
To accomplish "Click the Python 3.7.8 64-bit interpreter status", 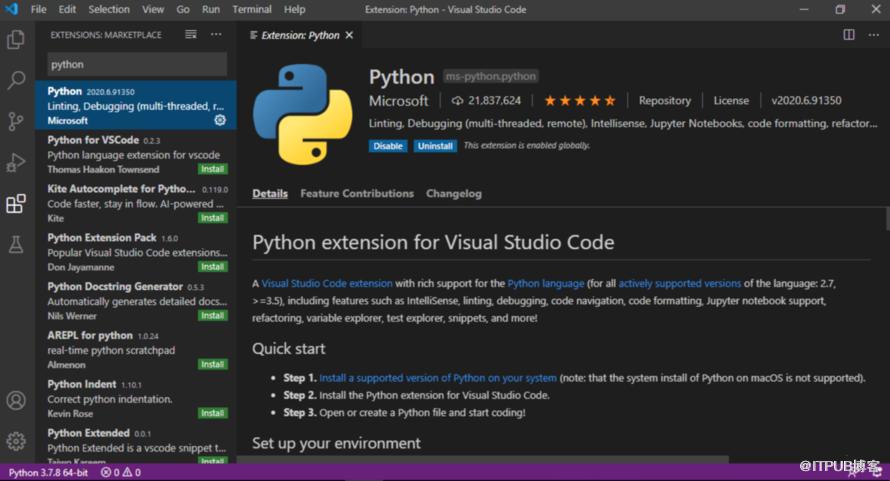I will tap(48, 472).
